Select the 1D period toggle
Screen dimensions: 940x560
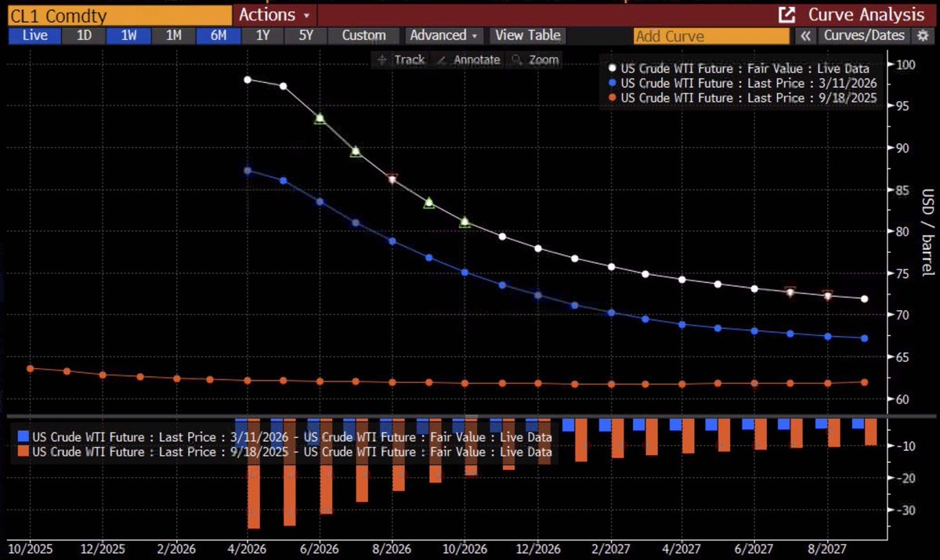pyautogui.click(x=83, y=35)
